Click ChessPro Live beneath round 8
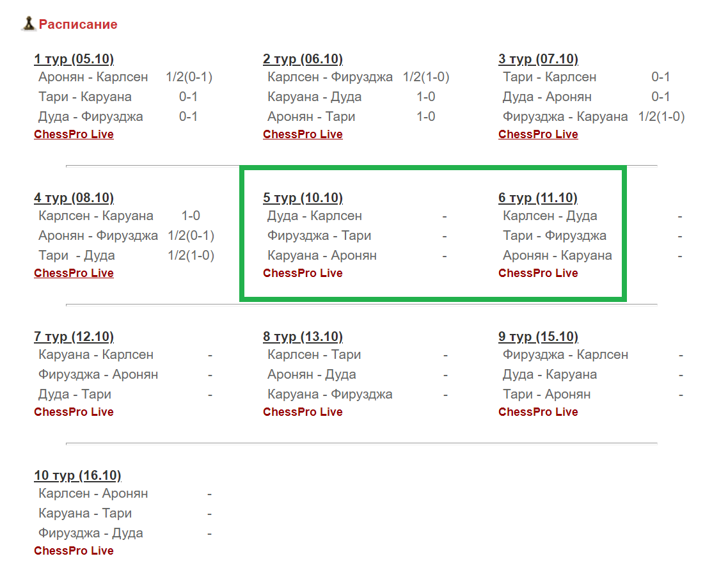728x570 pixels. point(303,412)
